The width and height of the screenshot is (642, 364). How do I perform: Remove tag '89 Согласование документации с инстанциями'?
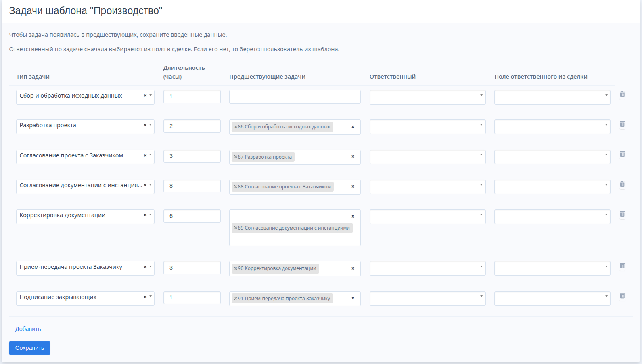tap(236, 228)
